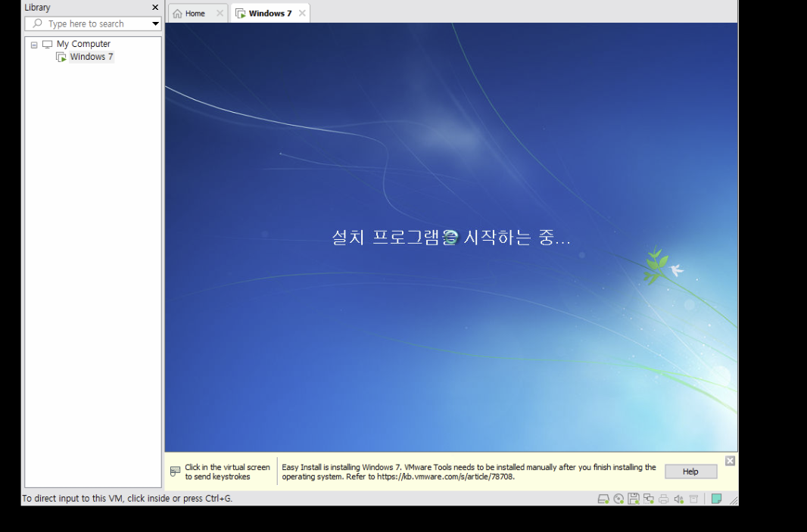This screenshot has height=532, width=807.
Task: Click the sound card speaker status icon
Action: click(679, 499)
